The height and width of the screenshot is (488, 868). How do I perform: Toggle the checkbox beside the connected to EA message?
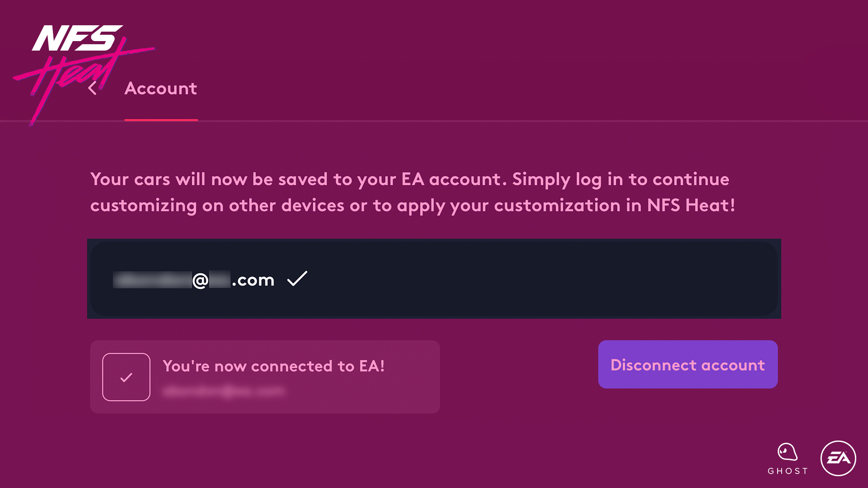126,377
